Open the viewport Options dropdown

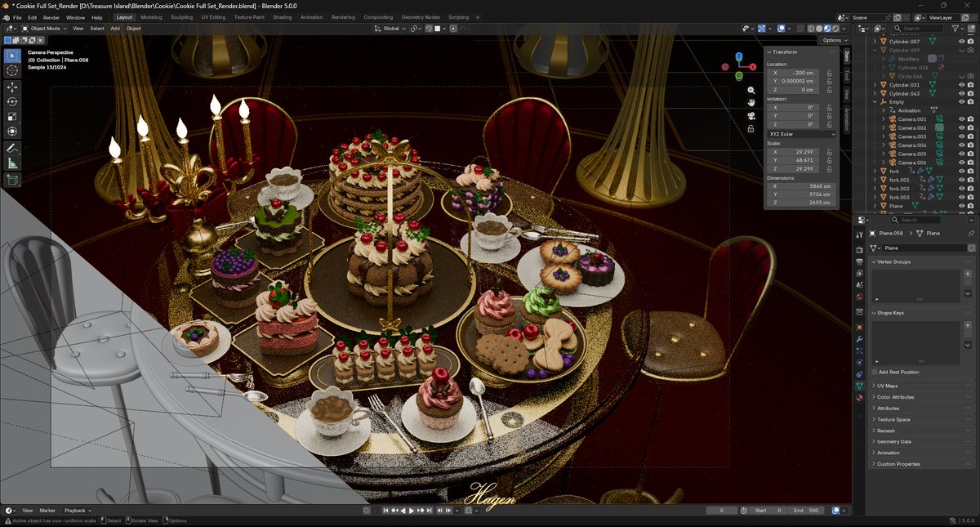click(835, 40)
